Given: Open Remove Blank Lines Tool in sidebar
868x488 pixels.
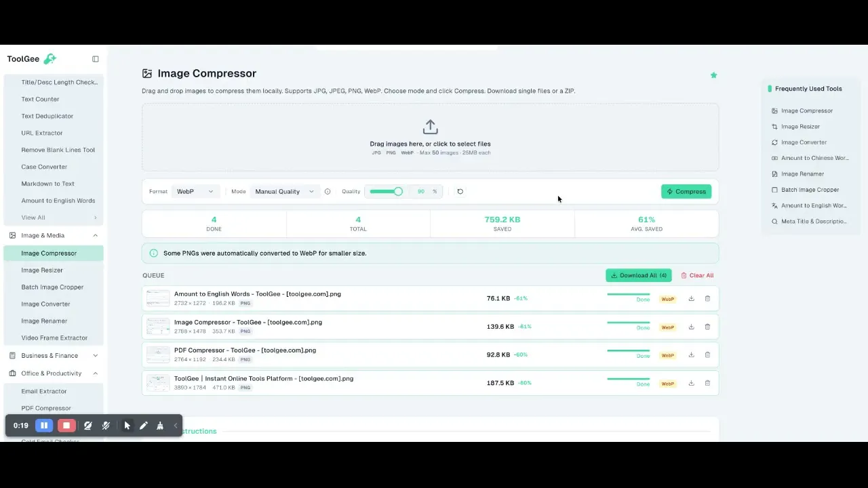Looking at the screenshot, I should pos(54,150).
